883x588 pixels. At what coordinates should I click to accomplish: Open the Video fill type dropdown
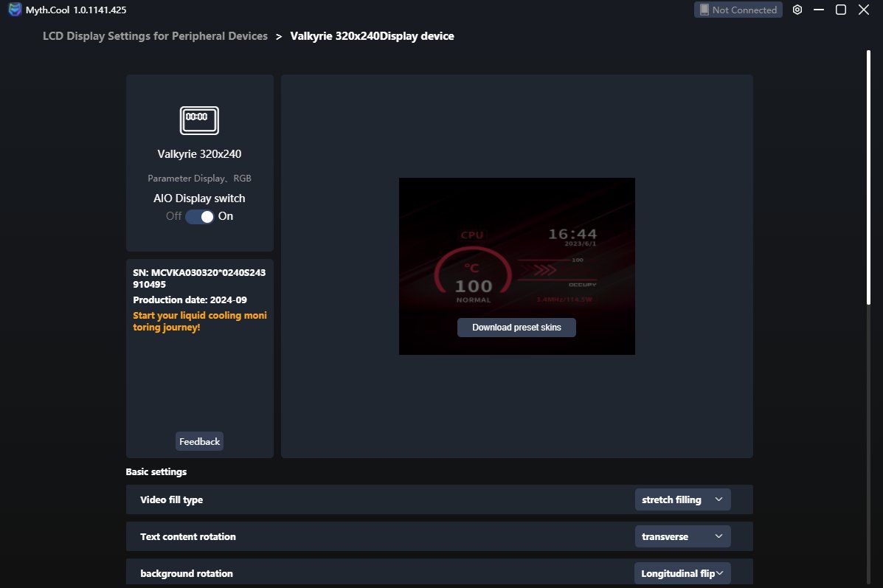[x=682, y=499]
